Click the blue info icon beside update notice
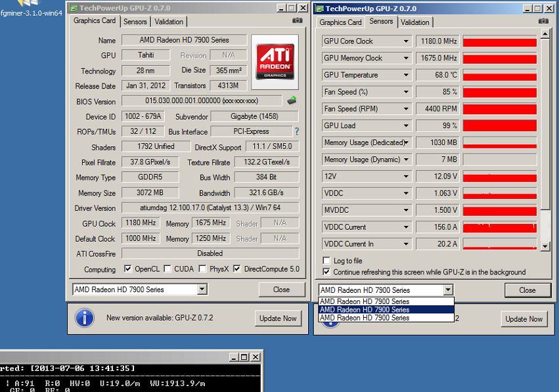 pos(85,318)
